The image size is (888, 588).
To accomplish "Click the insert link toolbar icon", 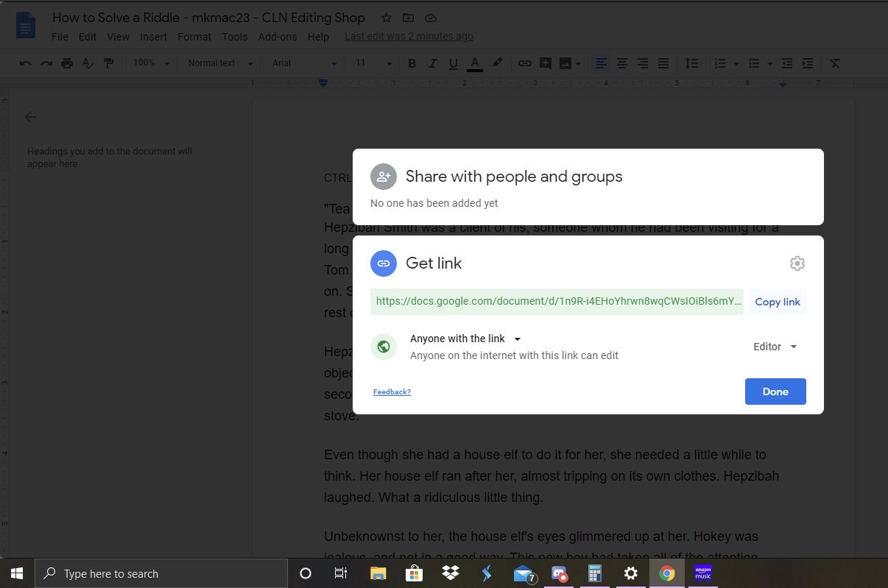I will [x=524, y=63].
